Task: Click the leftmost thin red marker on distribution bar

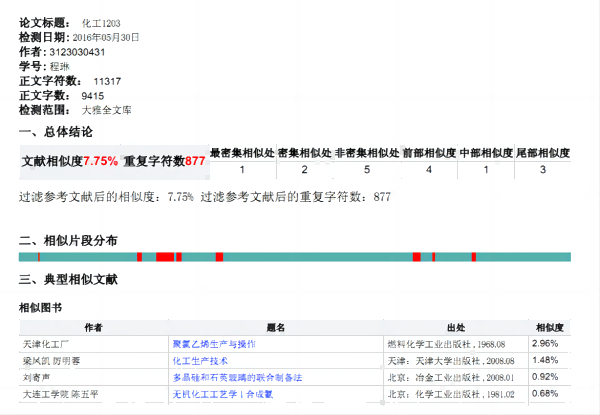Action: (38, 257)
